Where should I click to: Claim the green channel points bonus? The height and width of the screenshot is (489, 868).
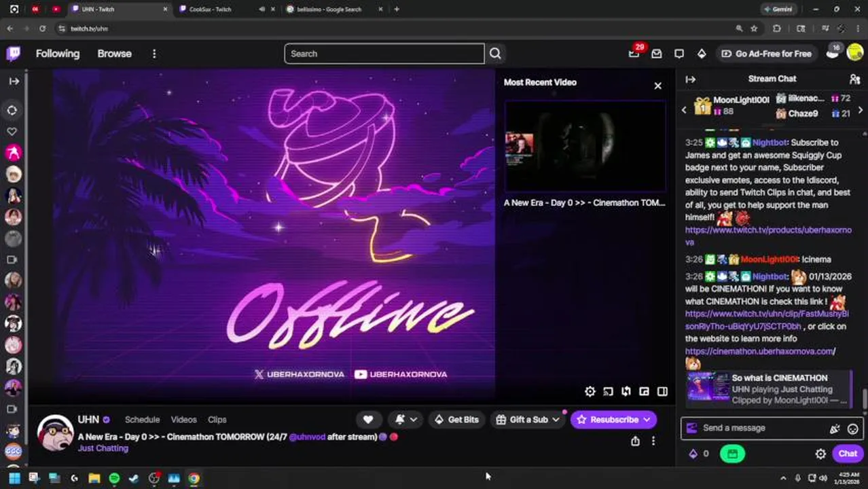click(x=732, y=454)
